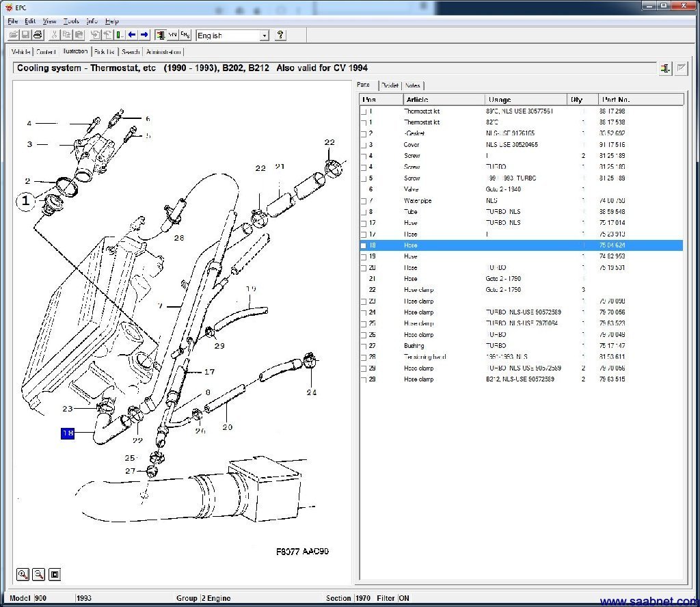Select callout 20 in the illustration

point(227,427)
